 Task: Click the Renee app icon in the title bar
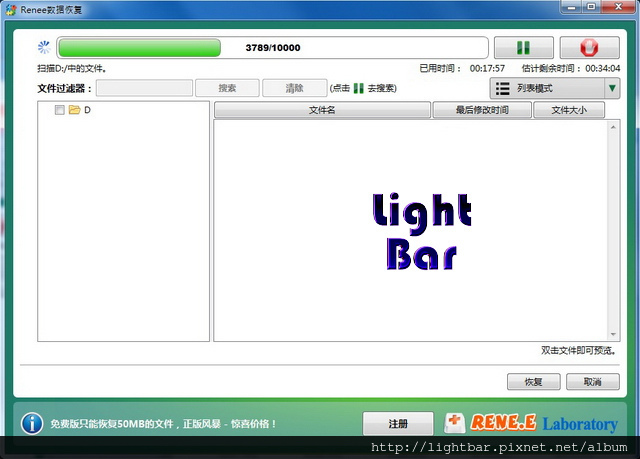[x=11, y=9]
